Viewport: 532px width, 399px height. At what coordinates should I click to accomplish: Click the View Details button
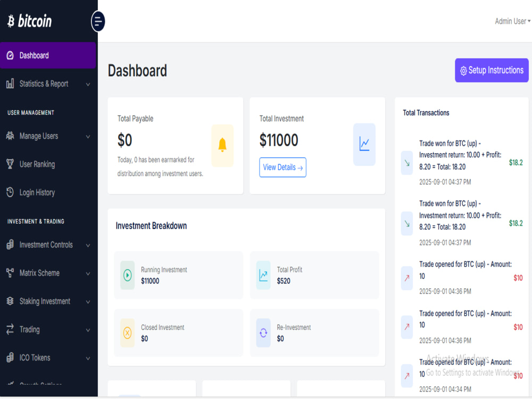point(282,167)
